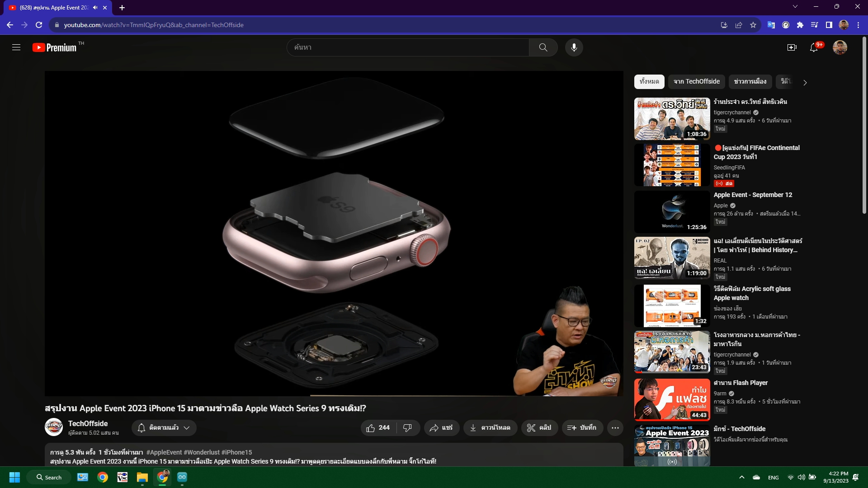Click the แชร์ share button
This screenshot has width=868, height=488.
(x=441, y=427)
